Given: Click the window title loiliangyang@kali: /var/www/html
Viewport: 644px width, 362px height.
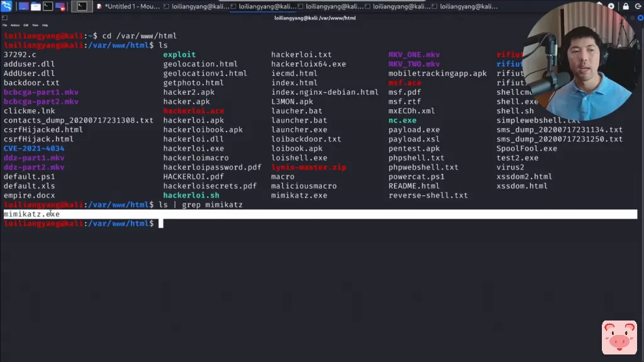Looking at the screenshot, I should (315, 18).
